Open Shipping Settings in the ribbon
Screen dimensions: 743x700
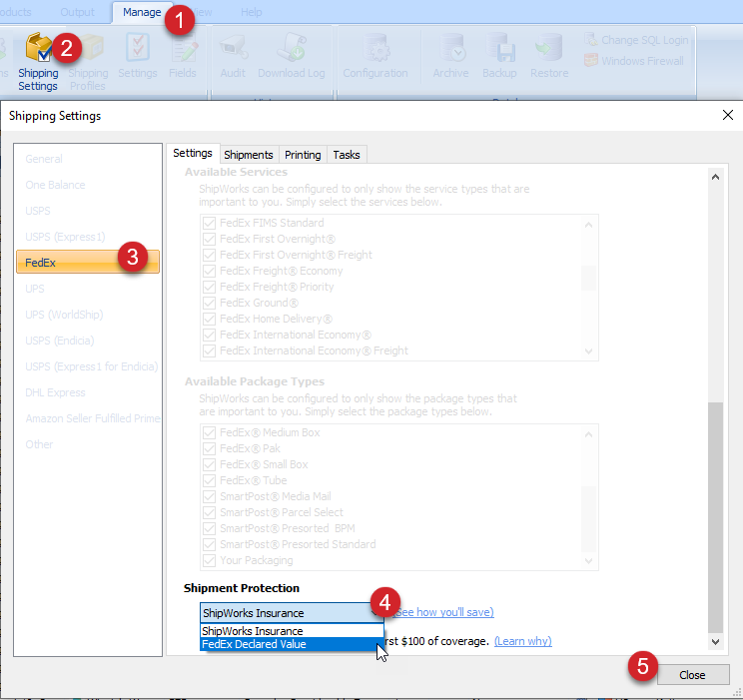coord(38,62)
